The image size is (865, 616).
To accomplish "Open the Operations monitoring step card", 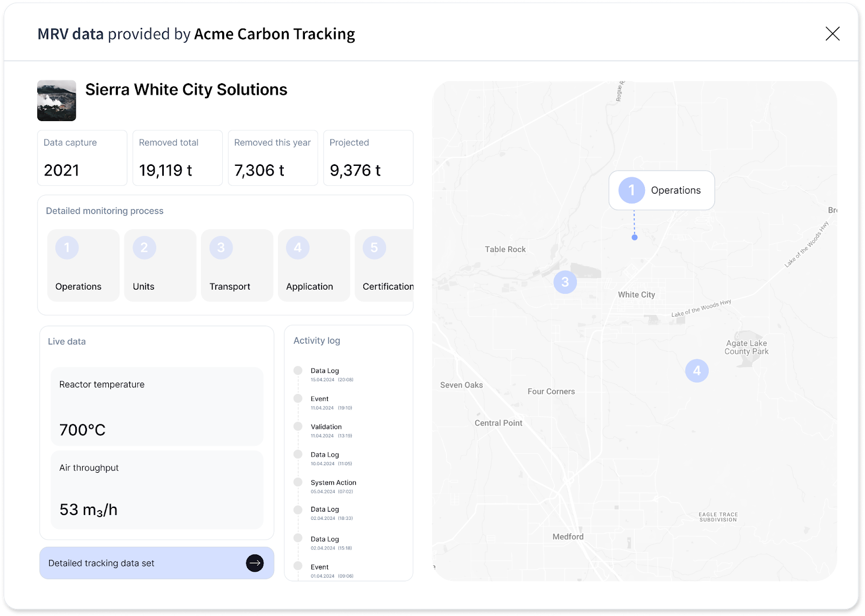I will coord(84,265).
